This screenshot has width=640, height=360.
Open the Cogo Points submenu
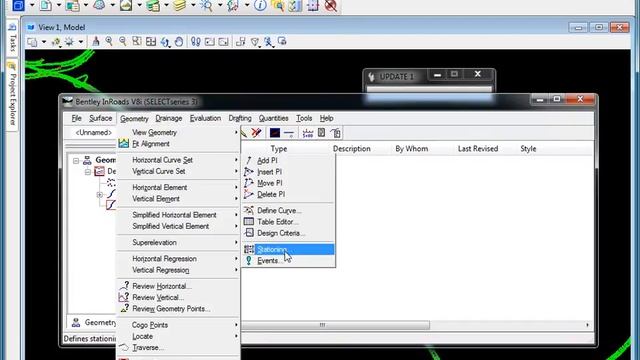coord(178,325)
